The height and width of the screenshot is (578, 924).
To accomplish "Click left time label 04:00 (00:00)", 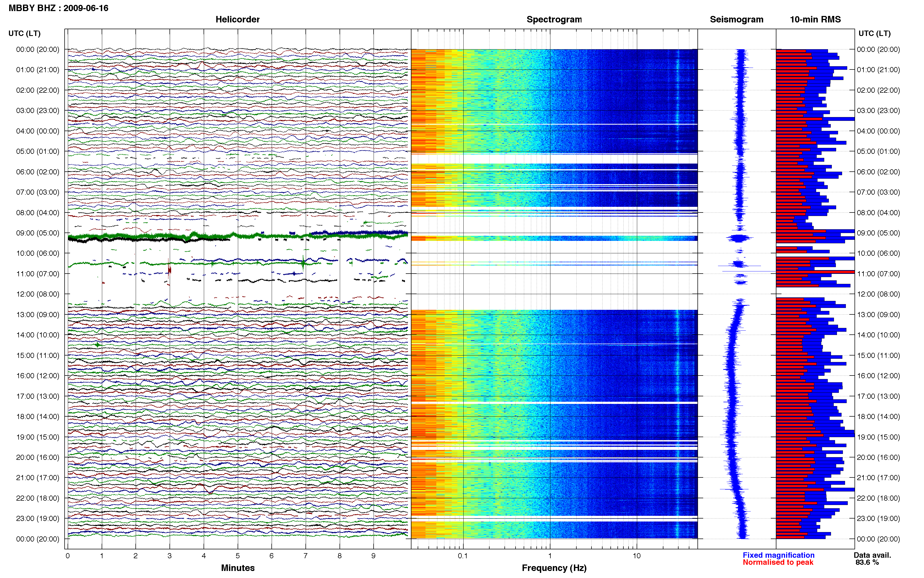I will pyautogui.click(x=38, y=131).
